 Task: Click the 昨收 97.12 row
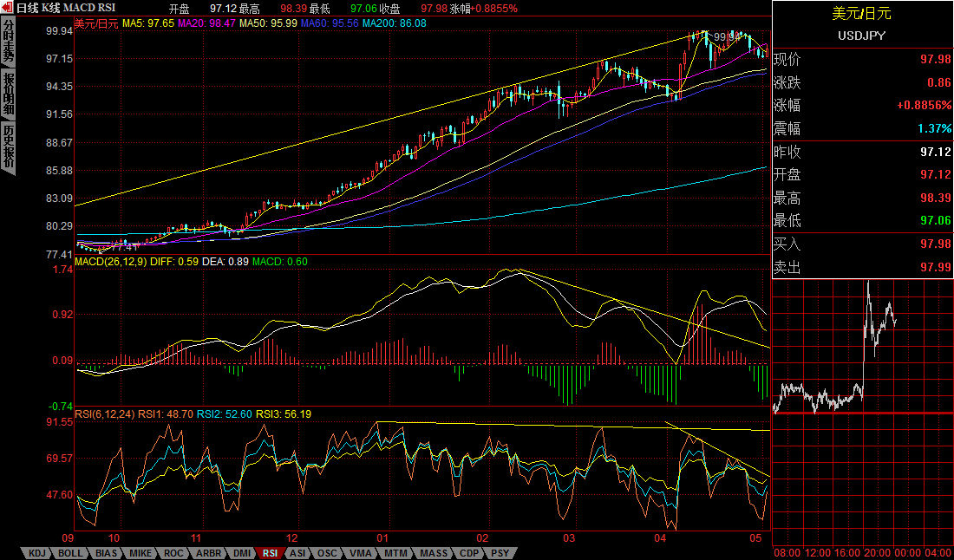862,152
